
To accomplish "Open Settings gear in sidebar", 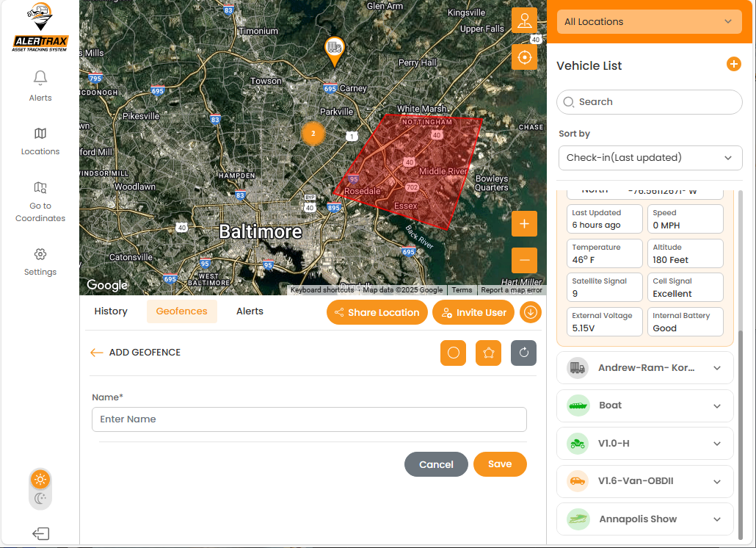I will 40,254.
